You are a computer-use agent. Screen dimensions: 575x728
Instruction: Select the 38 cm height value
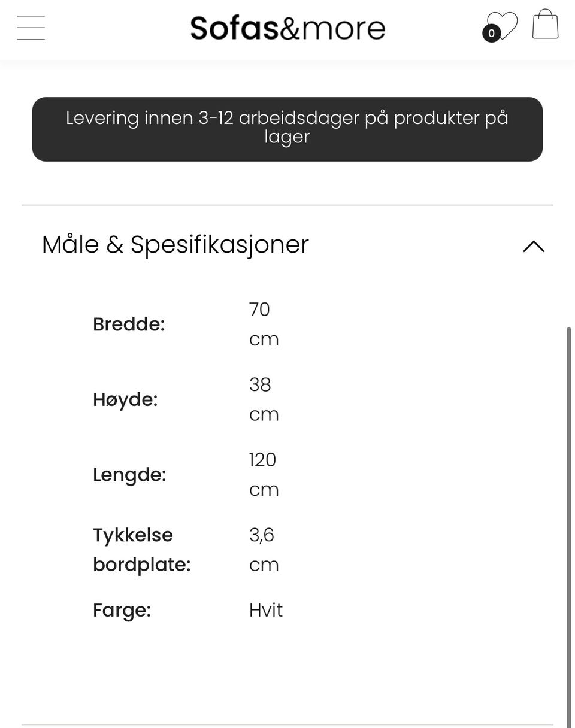[x=264, y=399]
